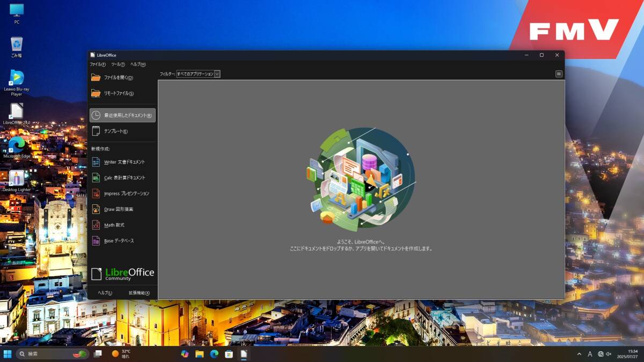
Task: Open the weather widget showing 32°C
Action: pyautogui.click(x=121, y=354)
